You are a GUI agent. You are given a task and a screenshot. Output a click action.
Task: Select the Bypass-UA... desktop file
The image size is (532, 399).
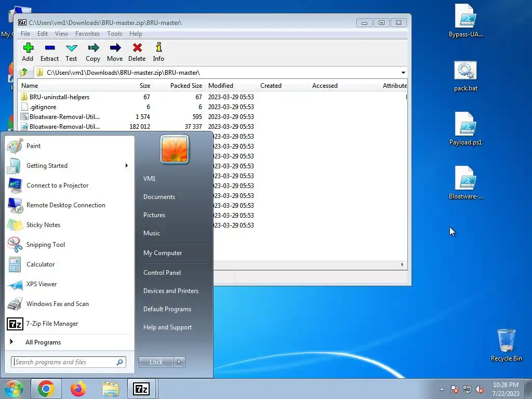465,21
